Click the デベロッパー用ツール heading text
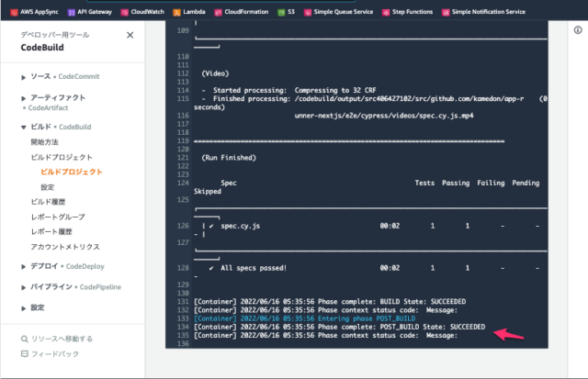The width and height of the screenshot is (588, 379). pyautogui.click(x=55, y=35)
